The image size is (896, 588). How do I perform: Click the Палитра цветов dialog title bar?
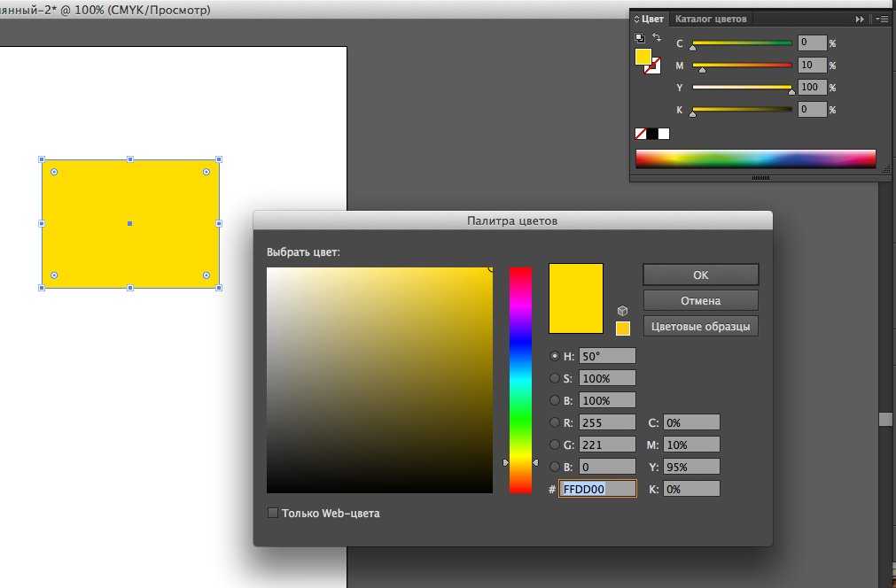coord(512,220)
